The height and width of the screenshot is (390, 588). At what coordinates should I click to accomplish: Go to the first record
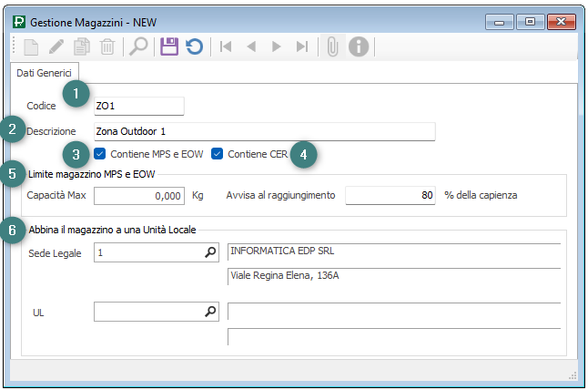point(227,46)
